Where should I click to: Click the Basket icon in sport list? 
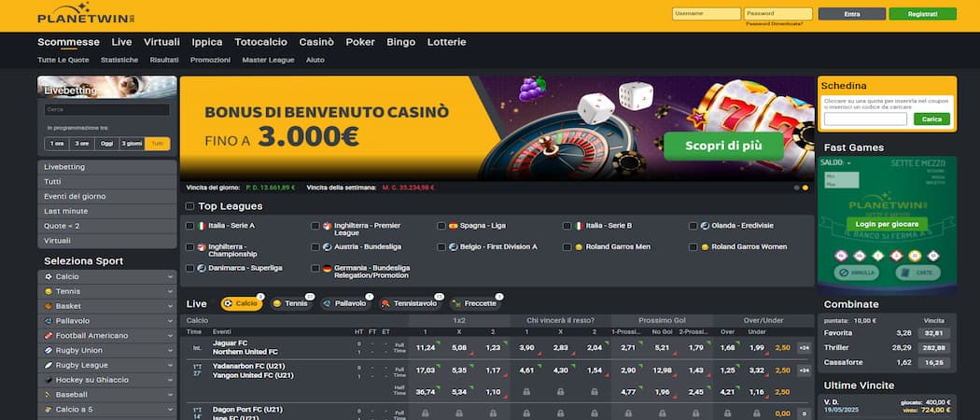[49, 306]
